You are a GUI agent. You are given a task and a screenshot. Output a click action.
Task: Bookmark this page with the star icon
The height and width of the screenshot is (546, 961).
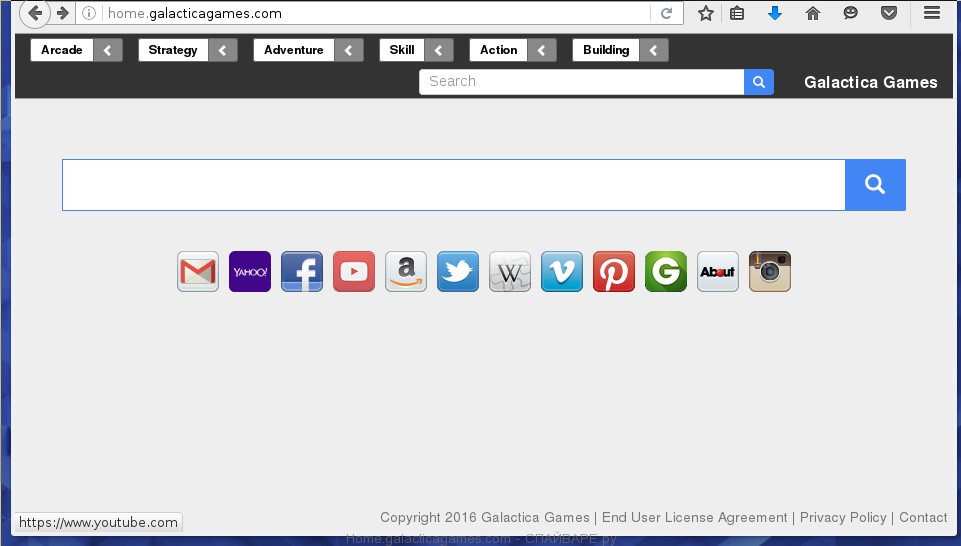click(706, 13)
